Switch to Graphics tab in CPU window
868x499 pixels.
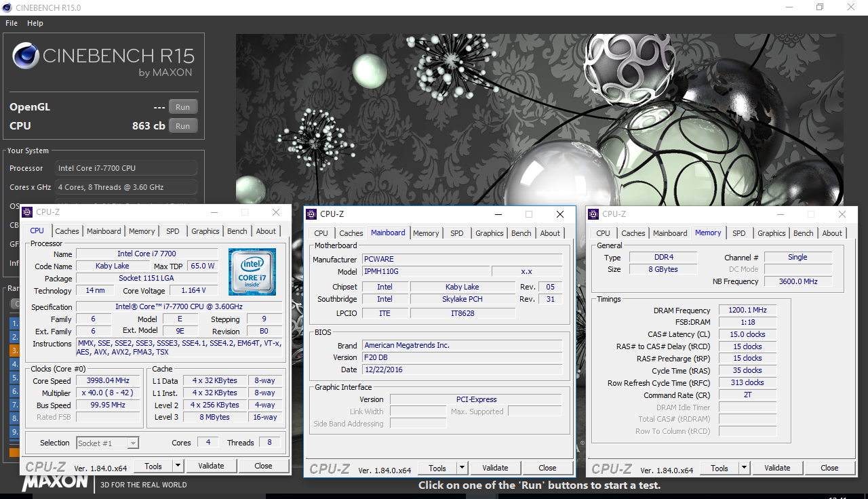coord(205,231)
